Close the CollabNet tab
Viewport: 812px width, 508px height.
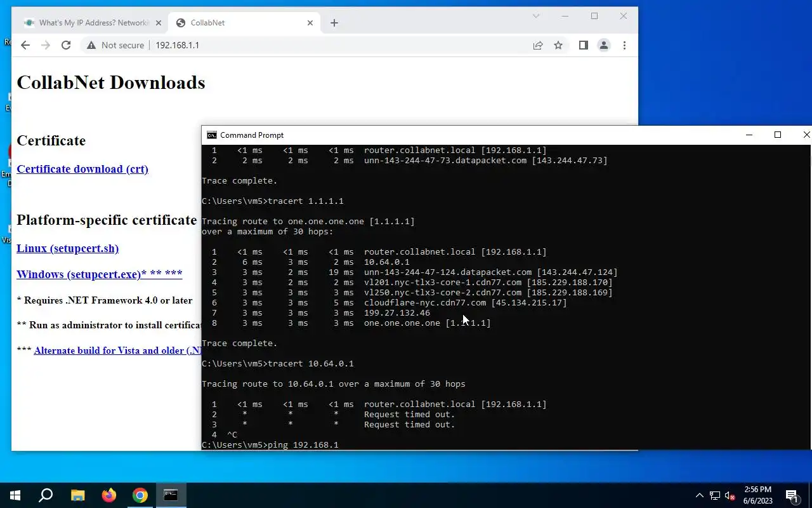click(x=310, y=23)
